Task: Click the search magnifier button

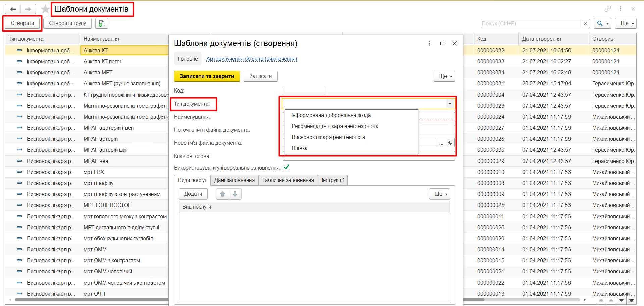Action: coord(602,23)
